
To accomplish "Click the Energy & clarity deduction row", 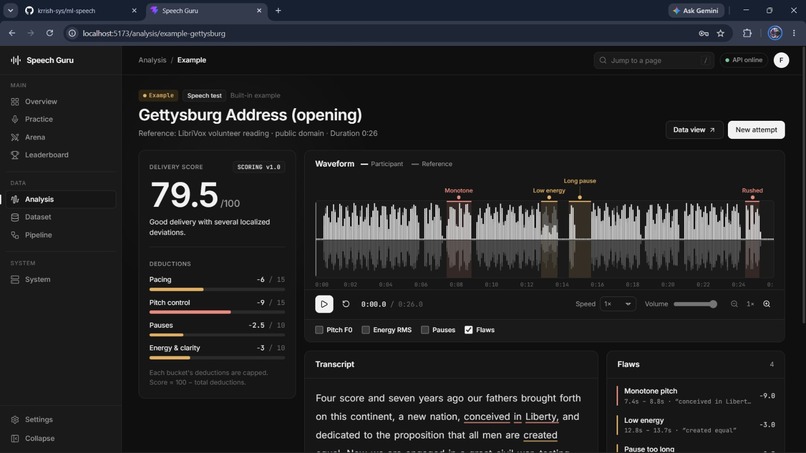I will point(217,351).
